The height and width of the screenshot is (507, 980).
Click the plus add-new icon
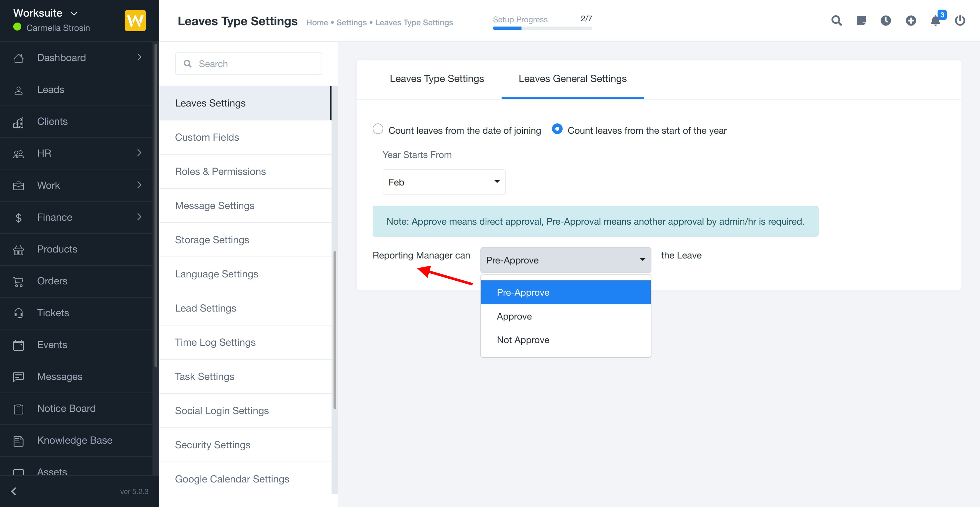coord(910,21)
